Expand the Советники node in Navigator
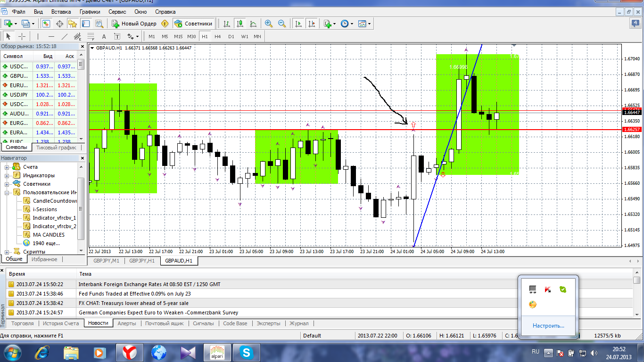This screenshot has height=362, width=644. click(7, 184)
